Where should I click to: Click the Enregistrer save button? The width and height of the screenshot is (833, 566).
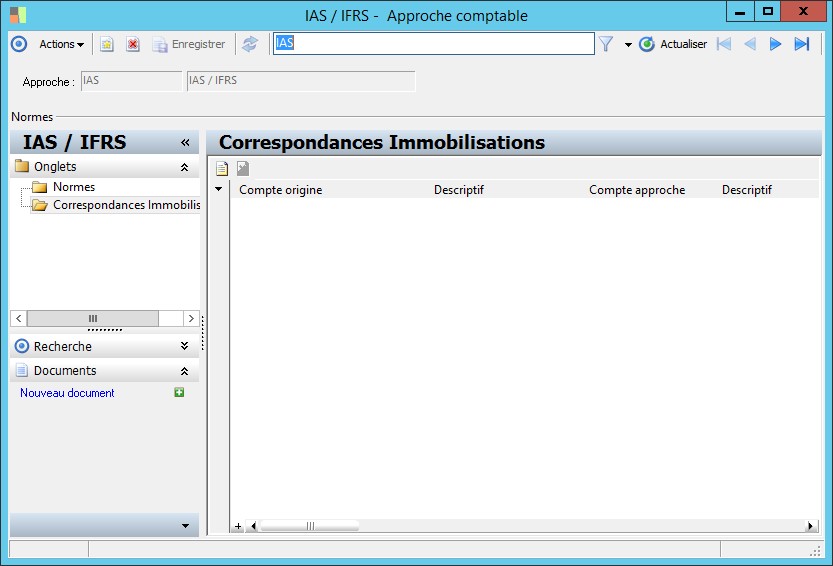(x=189, y=44)
